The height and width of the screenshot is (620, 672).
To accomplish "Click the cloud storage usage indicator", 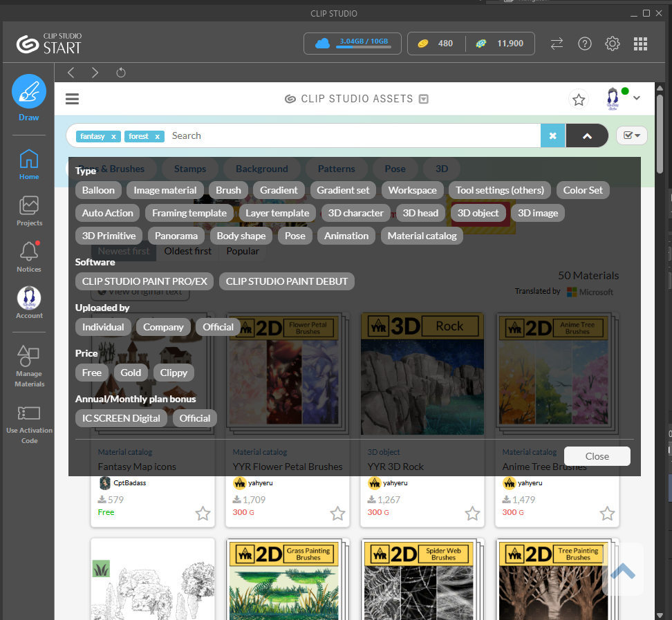I will [x=353, y=44].
